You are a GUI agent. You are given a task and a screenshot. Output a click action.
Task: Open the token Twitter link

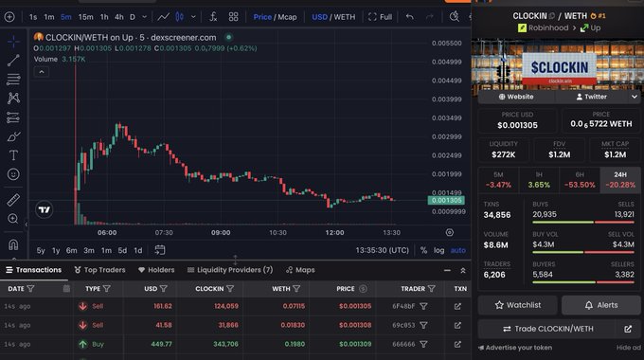[x=591, y=97]
